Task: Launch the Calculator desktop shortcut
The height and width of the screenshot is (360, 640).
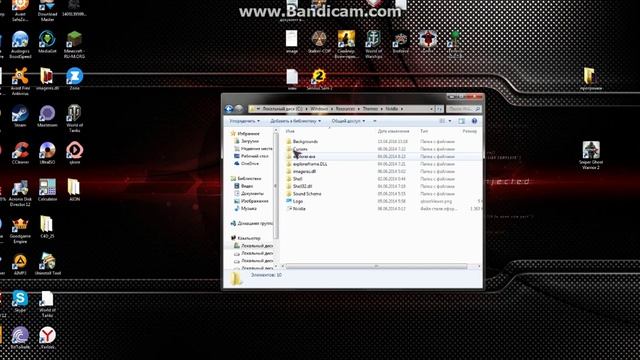Action: pos(47,190)
